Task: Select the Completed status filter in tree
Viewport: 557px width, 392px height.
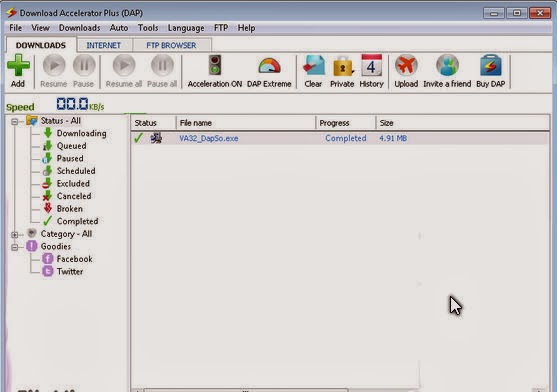Action: click(x=77, y=221)
